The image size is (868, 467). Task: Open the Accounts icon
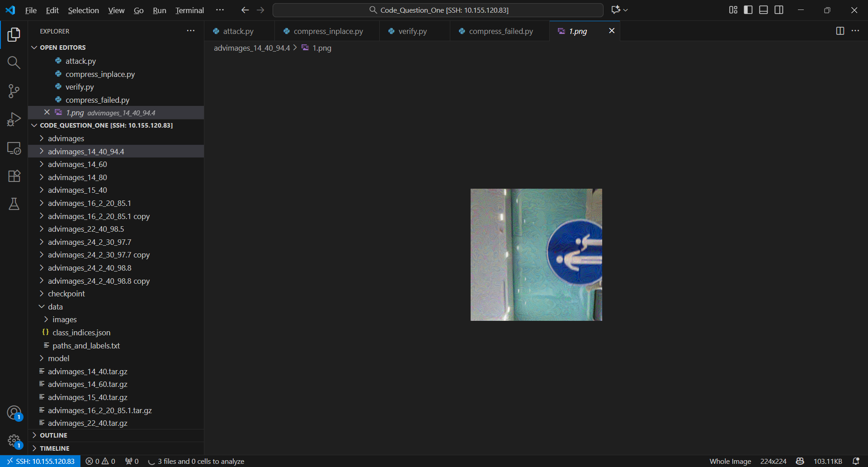(14, 412)
